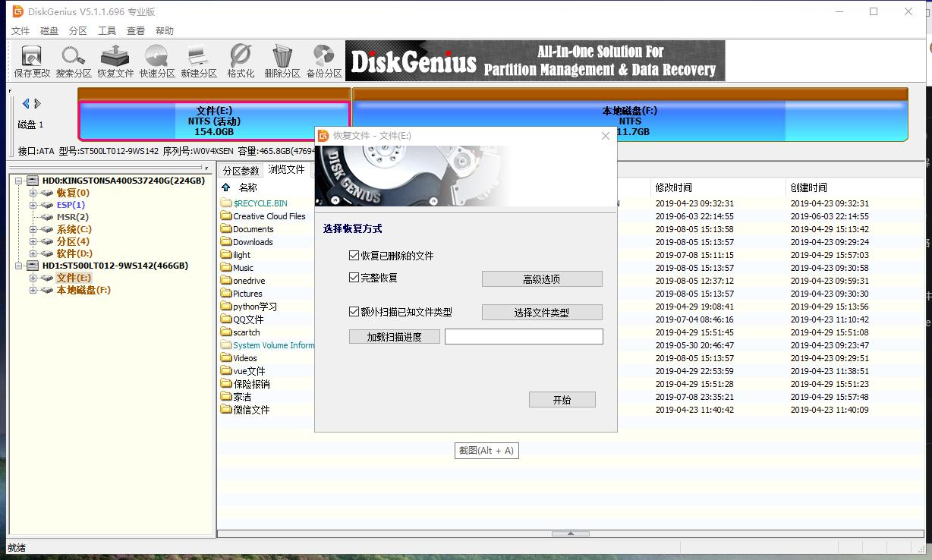This screenshot has width=932, height=560.
Task: Click the panel collapse handle below the file list
Action: click(571, 533)
